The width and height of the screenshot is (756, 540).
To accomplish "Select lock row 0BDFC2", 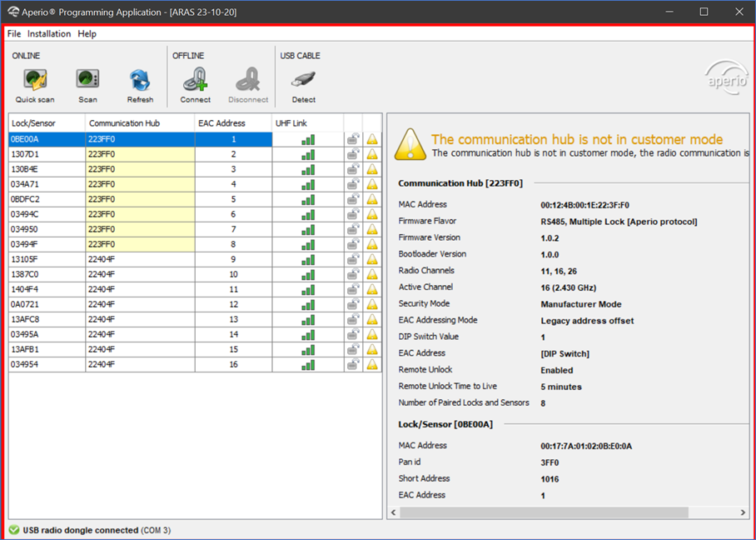I will [x=195, y=199].
